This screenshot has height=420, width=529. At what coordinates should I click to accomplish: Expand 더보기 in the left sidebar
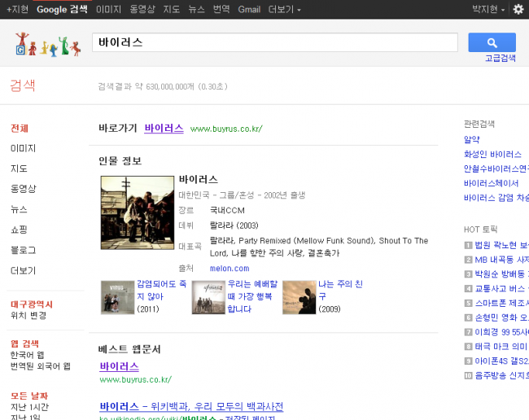coord(23,270)
